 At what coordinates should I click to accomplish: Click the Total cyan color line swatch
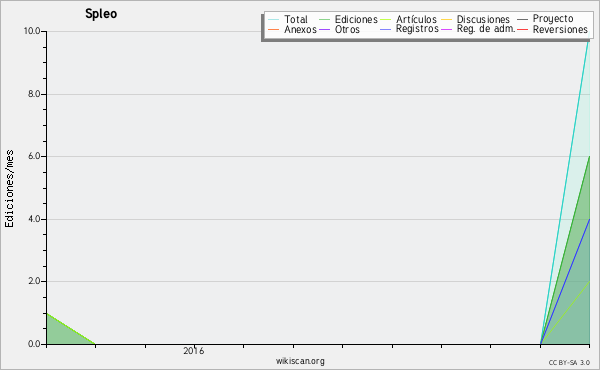[273, 20]
